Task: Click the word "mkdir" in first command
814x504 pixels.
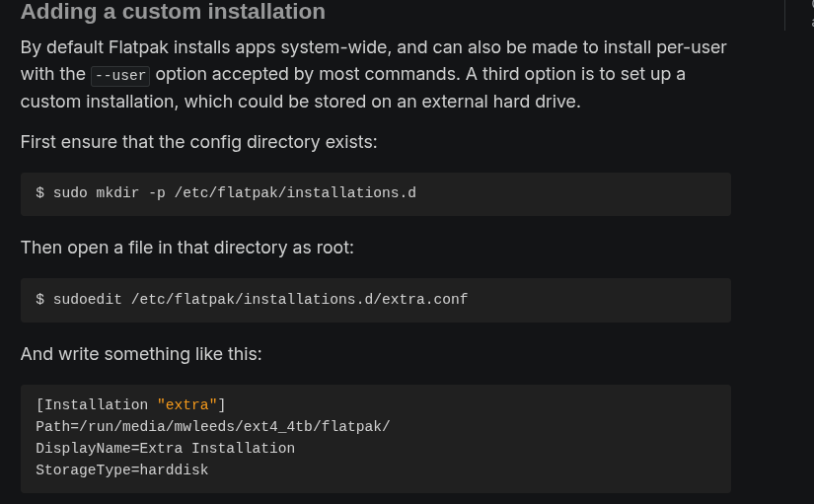Action: coord(117,193)
